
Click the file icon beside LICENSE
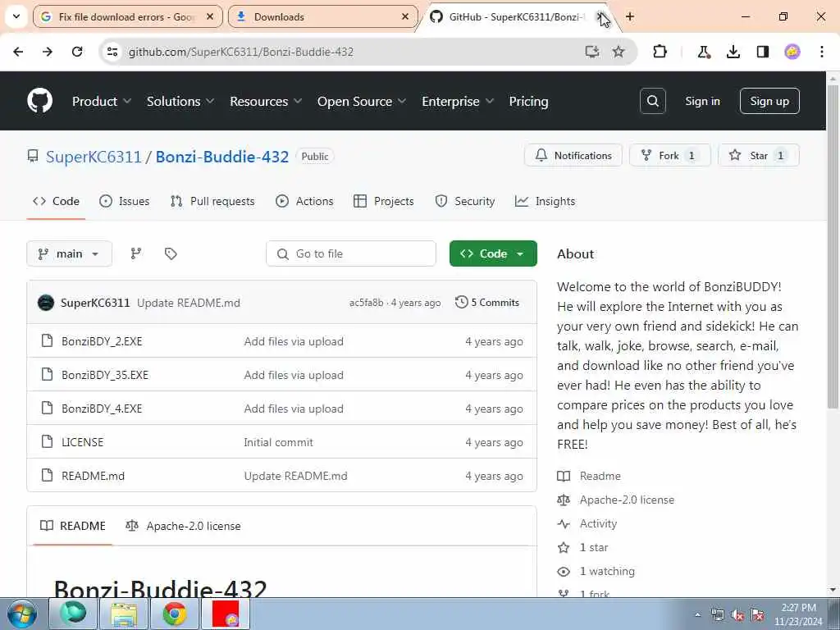(x=47, y=441)
